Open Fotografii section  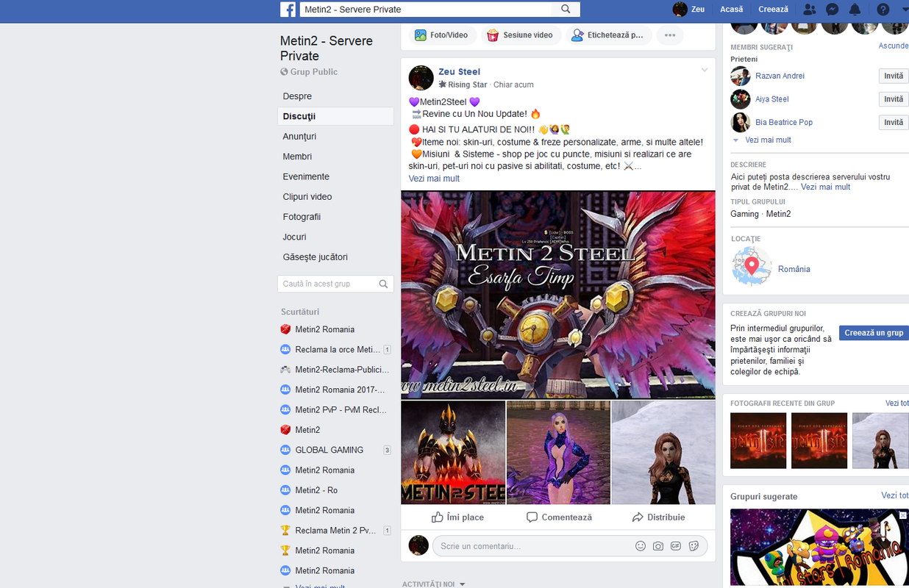click(335, 217)
